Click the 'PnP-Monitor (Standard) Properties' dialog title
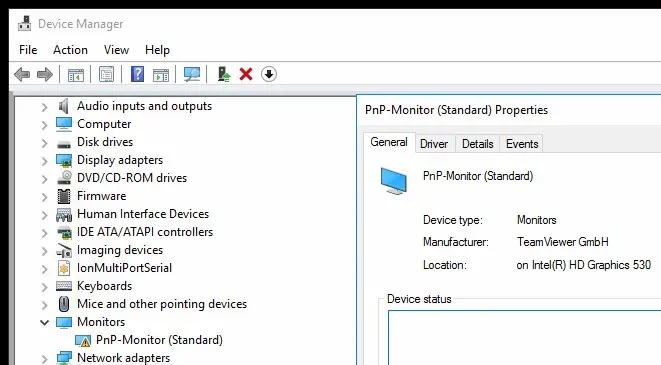Image resolution: width=661 pixels, height=365 pixels. 456,110
